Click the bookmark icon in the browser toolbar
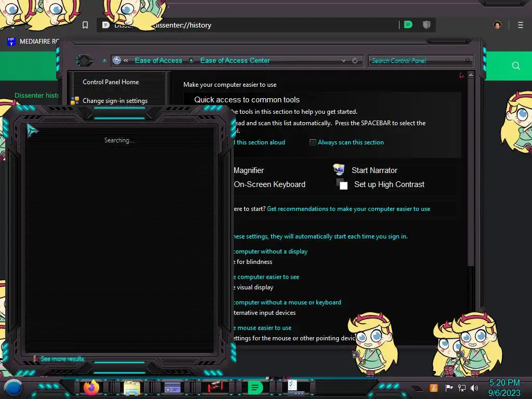The height and width of the screenshot is (399, 532). click(x=85, y=25)
